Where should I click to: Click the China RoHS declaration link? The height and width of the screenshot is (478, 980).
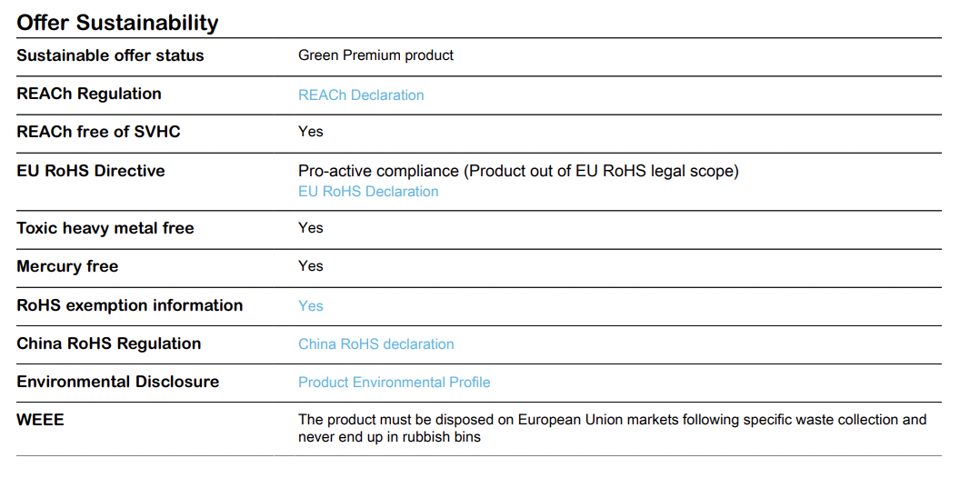375,344
